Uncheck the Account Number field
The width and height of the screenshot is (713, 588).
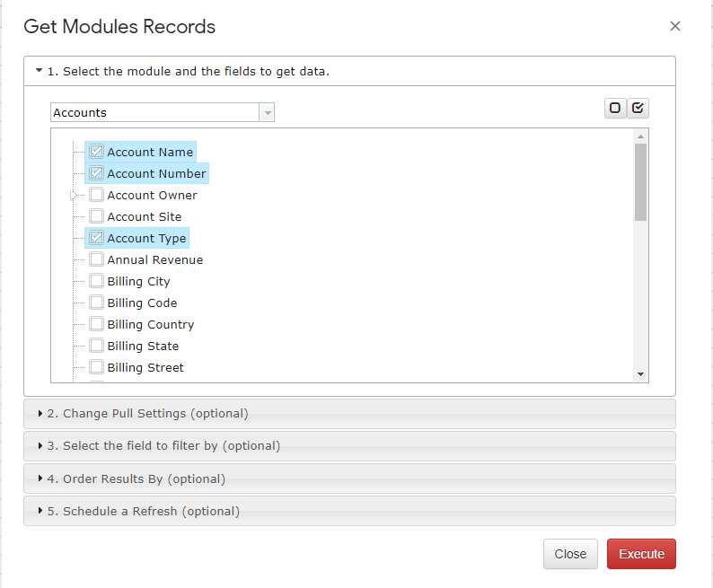click(96, 173)
